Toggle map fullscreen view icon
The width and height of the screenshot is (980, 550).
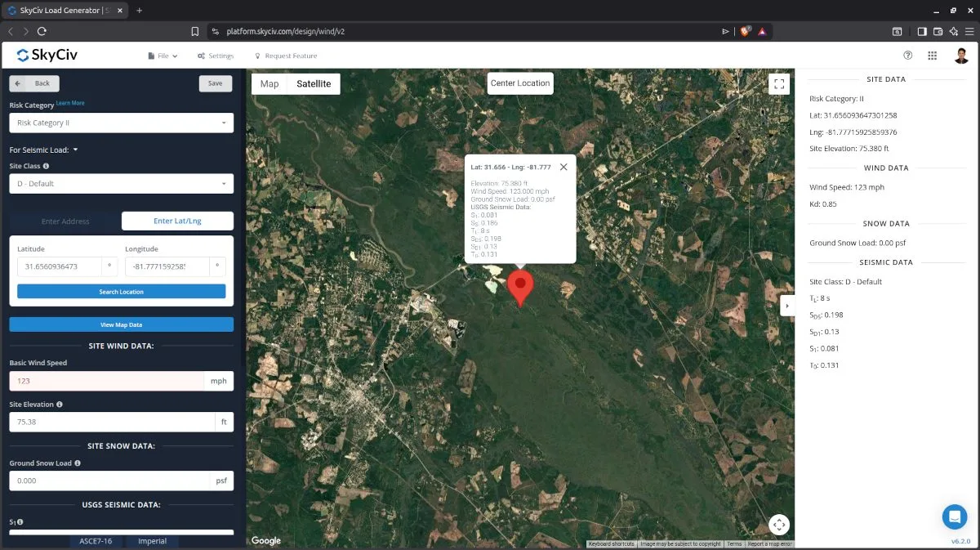coord(779,83)
